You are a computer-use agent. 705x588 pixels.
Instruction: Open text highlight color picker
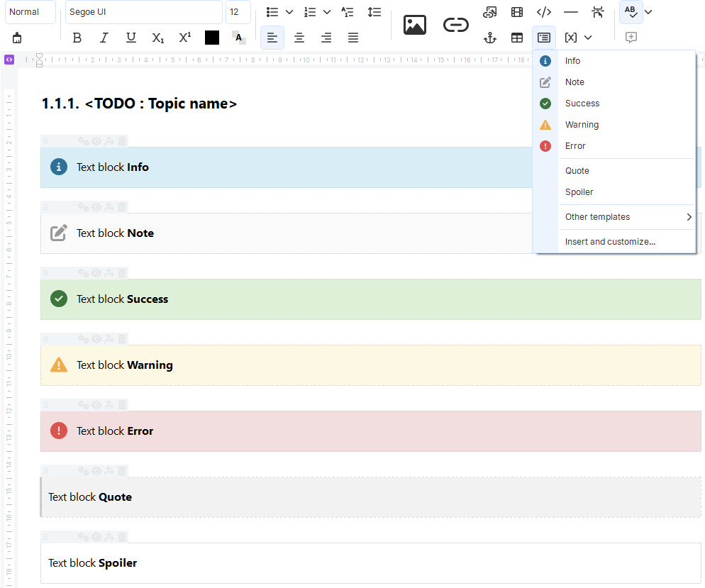click(x=239, y=38)
